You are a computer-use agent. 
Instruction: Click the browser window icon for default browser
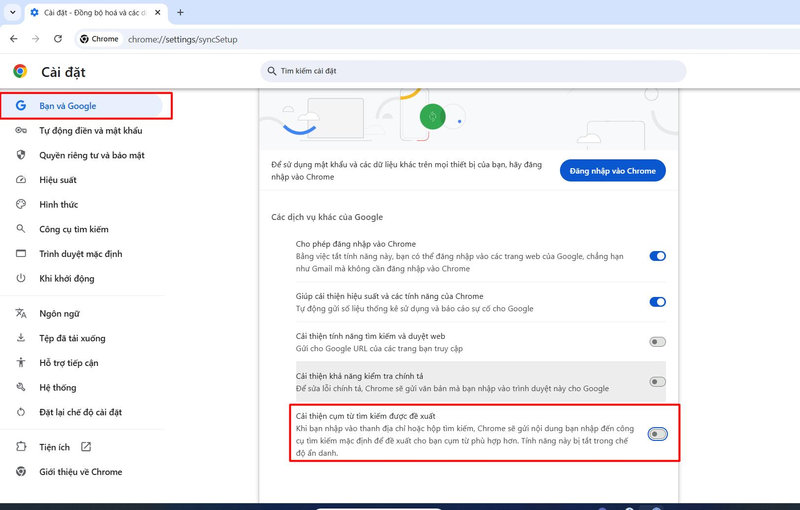(21, 253)
